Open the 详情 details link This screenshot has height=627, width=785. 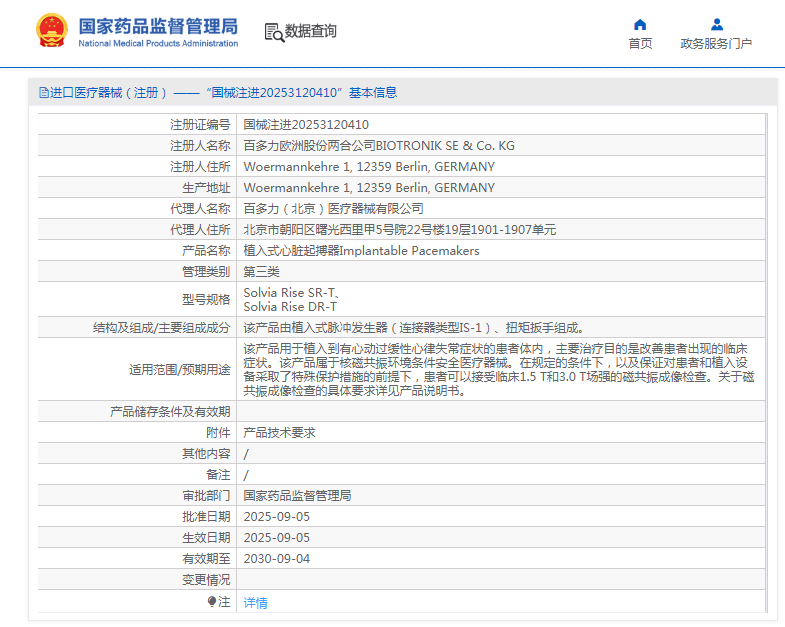(x=256, y=603)
